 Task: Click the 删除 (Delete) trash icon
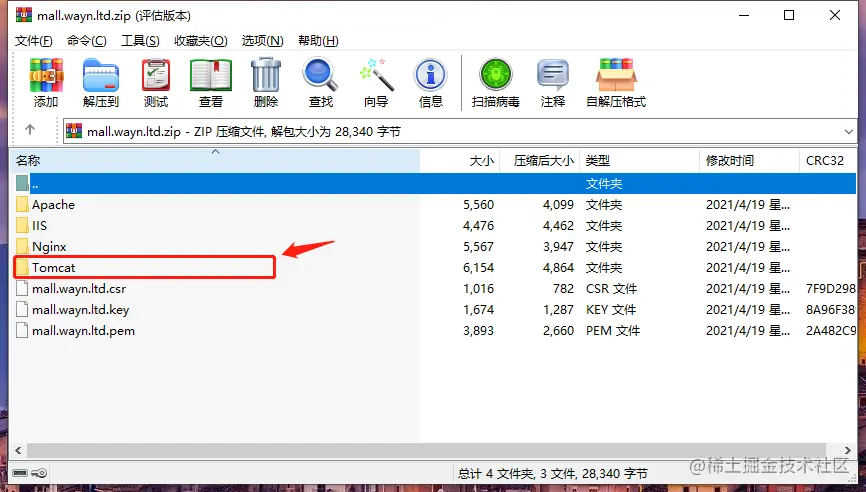266,75
